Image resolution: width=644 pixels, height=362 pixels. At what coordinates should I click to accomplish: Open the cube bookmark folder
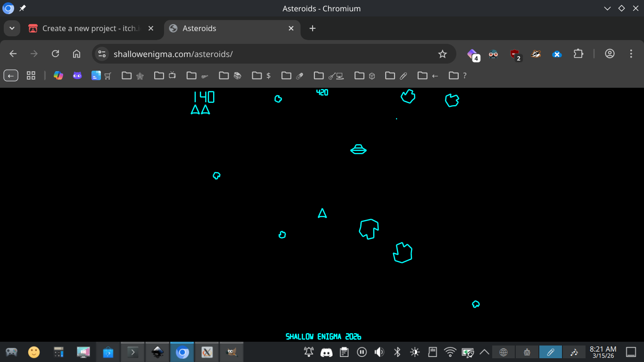365,75
